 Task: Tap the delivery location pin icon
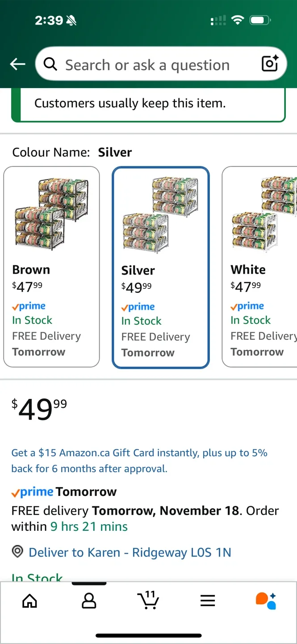[17, 552]
